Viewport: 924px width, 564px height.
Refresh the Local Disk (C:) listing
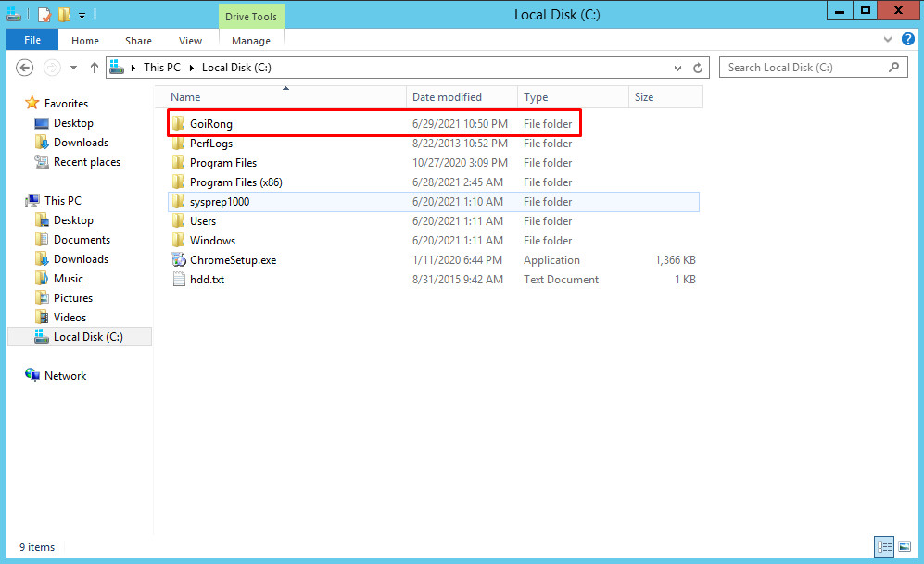tap(700, 68)
